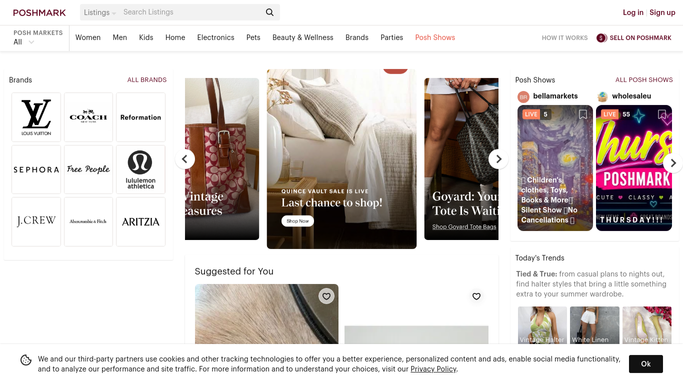The height and width of the screenshot is (384, 683).
Task: Open the wholesaleu avatar
Action: tap(602, 96)
